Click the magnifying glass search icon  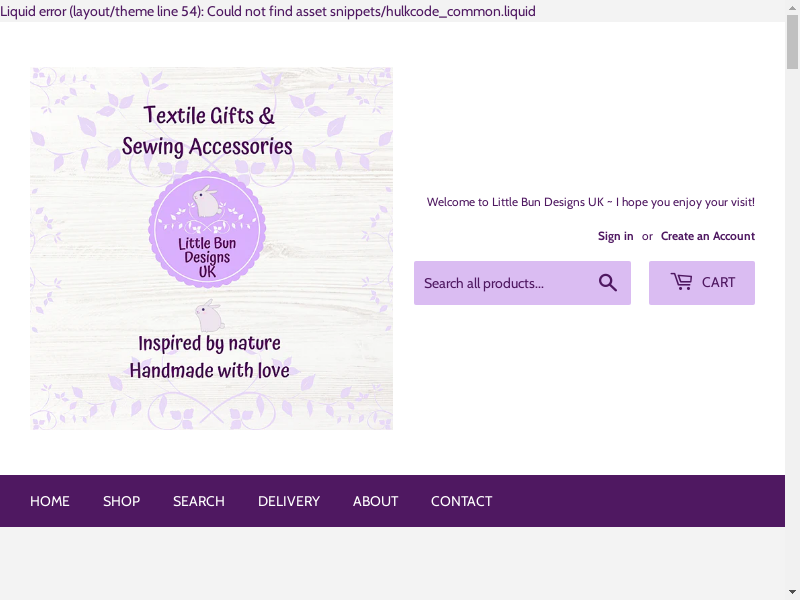[x=608, y=283]
